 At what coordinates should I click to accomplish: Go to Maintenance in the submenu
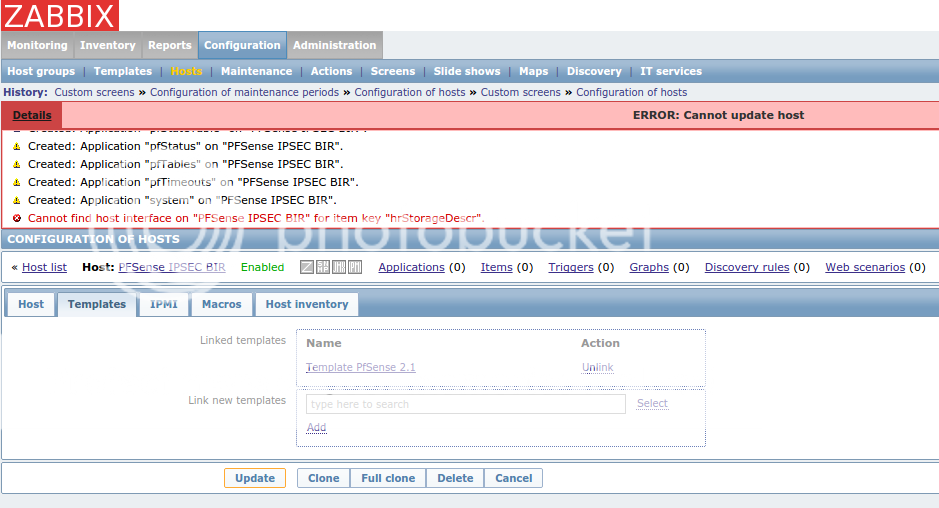256,71
